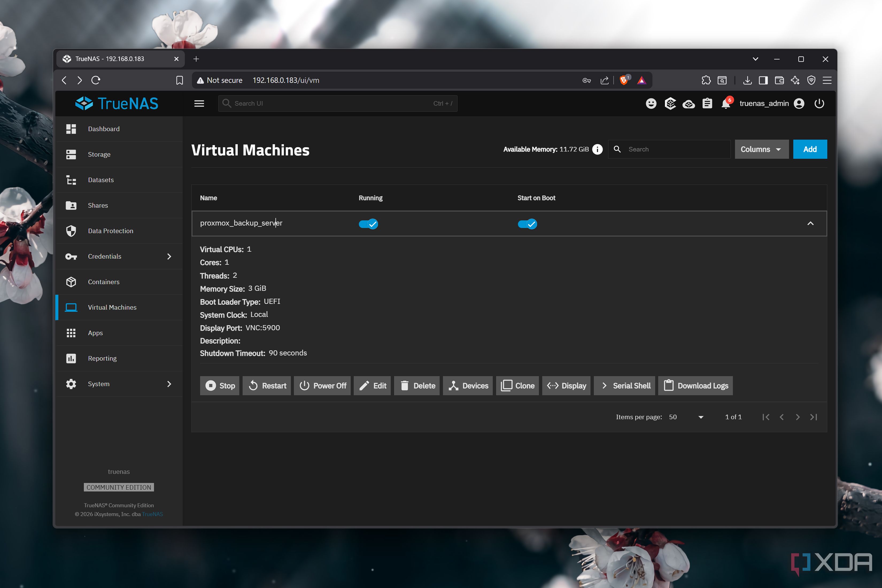Click the browser bookmark icon
882x588 pixels.
(180, 80)
